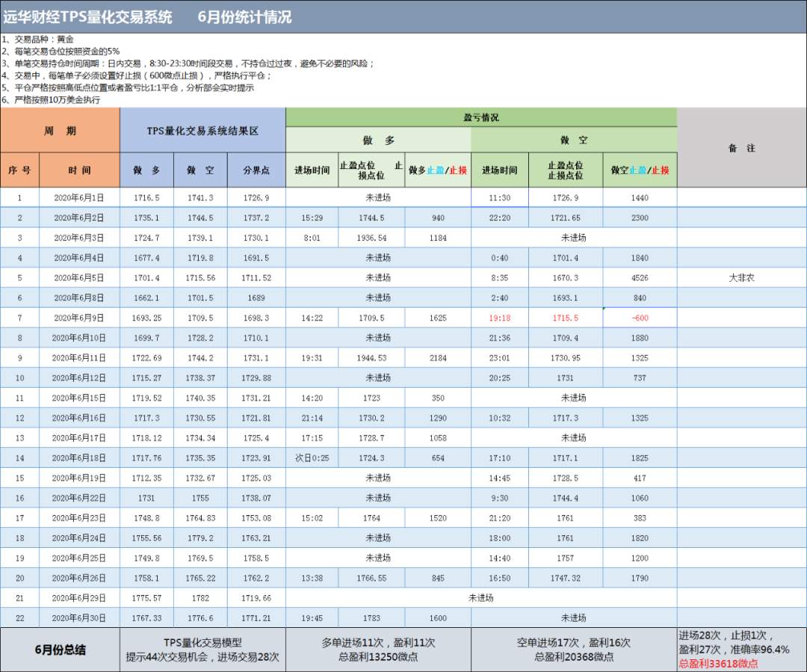Click the 1440 profit cell

tap(640, 198)
